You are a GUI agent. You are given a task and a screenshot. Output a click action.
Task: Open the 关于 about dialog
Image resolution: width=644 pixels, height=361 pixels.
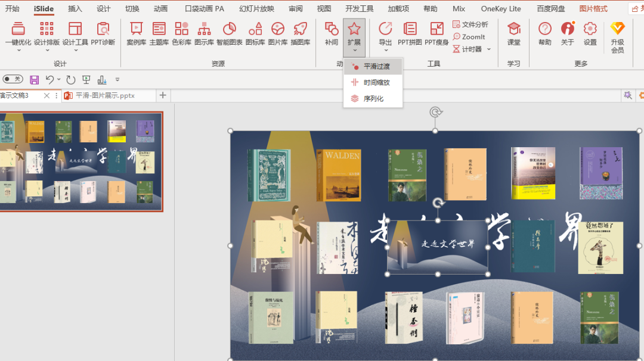[568, 33]
